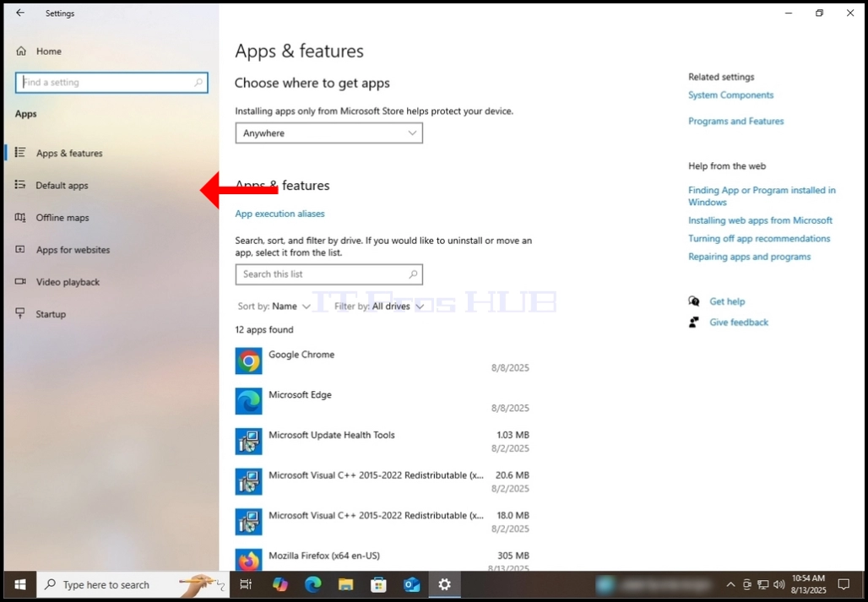Screen dimensions: 868x602
Task: Click the Get help chat icon
Action: (x=693, y=301)
